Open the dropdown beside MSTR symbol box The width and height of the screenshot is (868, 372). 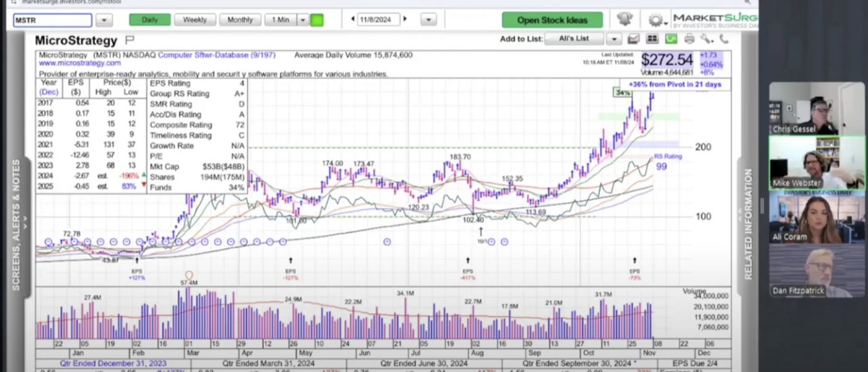104,20
